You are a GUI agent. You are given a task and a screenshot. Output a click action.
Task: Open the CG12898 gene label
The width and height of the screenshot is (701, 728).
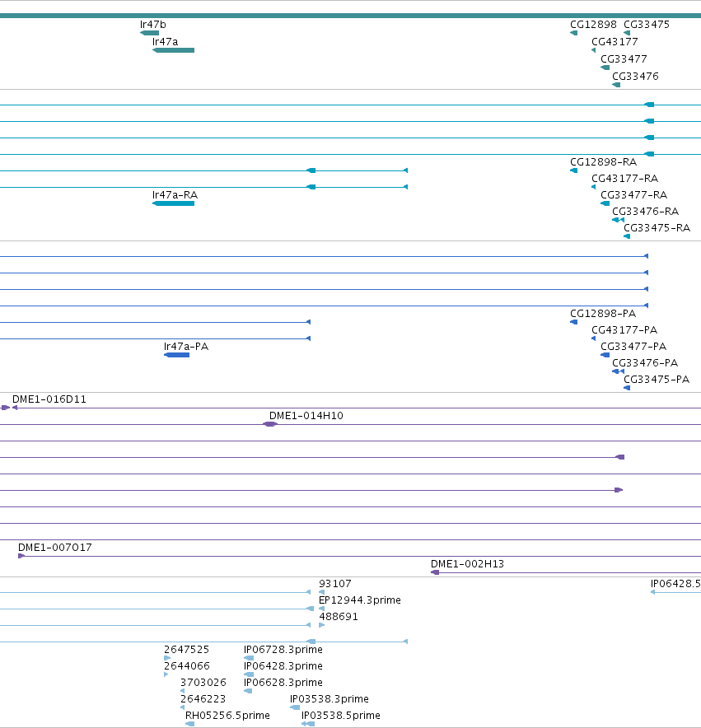click(x=593, y=25)
